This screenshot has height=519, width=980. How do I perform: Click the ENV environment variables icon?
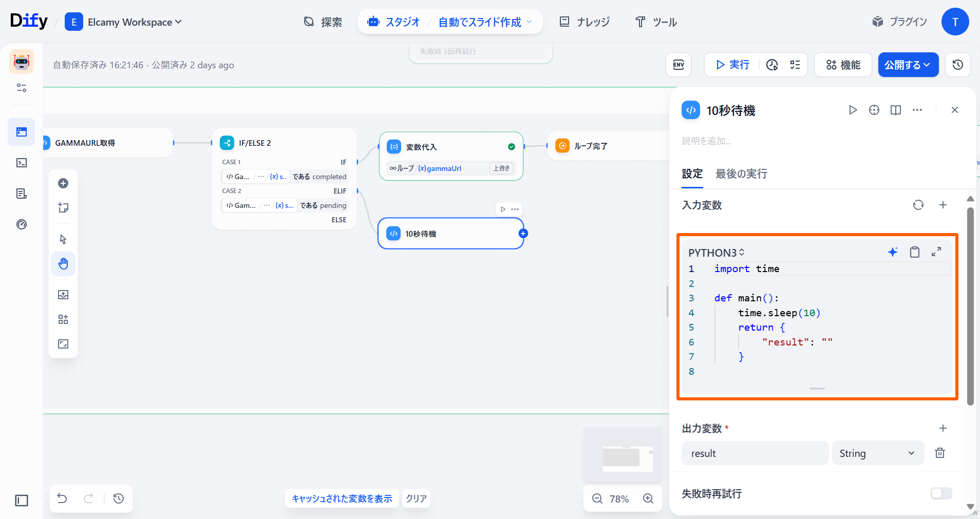pyautogui.click(x=679, y=65)
